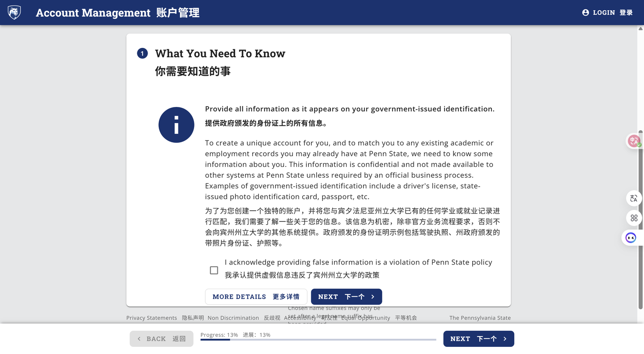Image resolution: width=644 pixels, height=354 pixels.
Task: Click the blue information circle icon
Action: 176,125
